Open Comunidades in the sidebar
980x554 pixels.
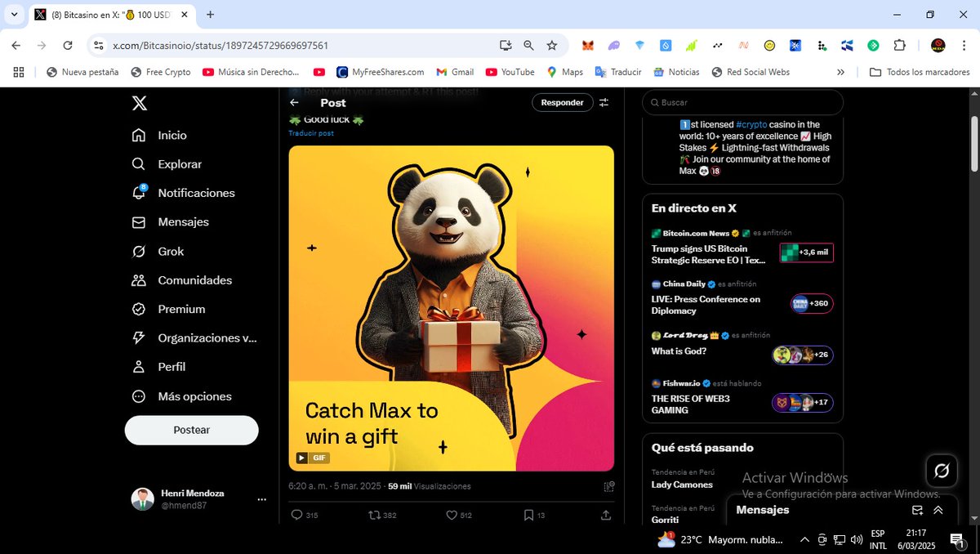182,280
